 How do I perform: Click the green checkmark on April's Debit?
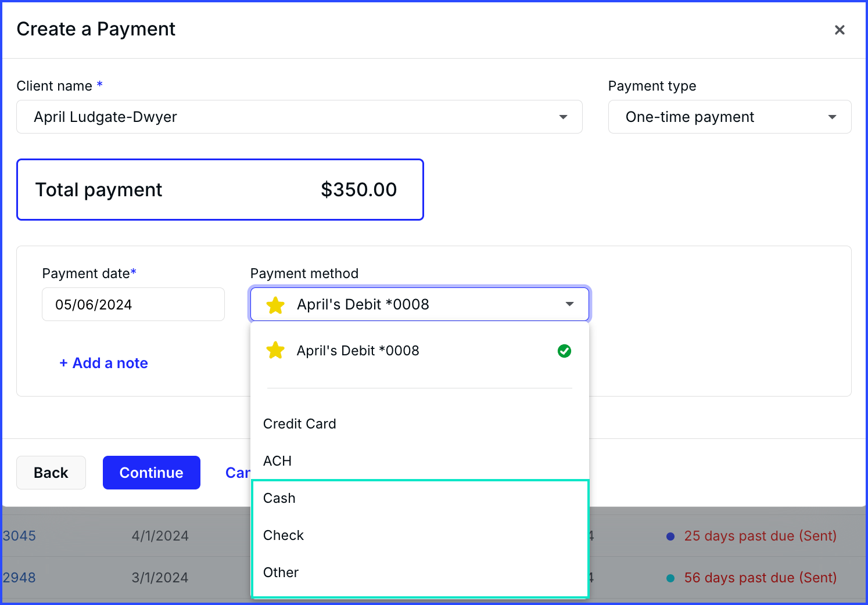coord(564,351)
